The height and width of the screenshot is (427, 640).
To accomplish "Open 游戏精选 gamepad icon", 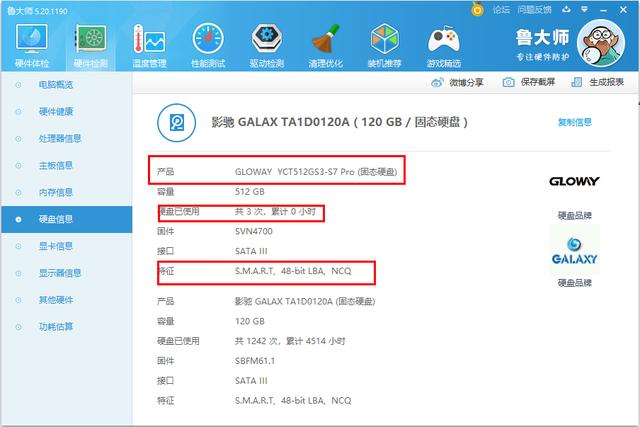I will (x=444, y=44).
